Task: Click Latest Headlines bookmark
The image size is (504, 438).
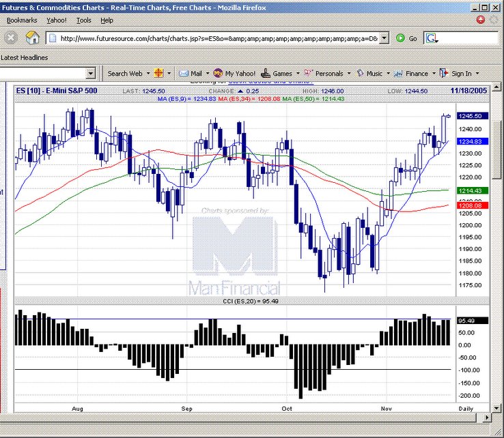Action: tap(24, 57)
